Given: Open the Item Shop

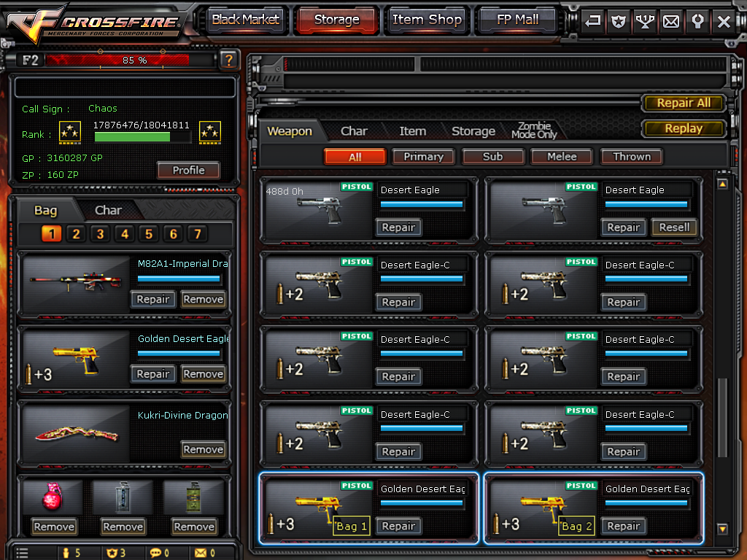Looking at the screenshot, I should (x=427, y=20).
